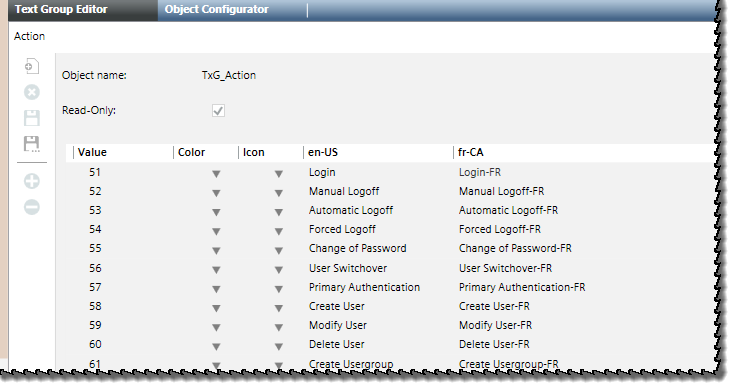Switch to the Text Group Editor tab
The image size is (737, 391).
[x=61, y=9]
